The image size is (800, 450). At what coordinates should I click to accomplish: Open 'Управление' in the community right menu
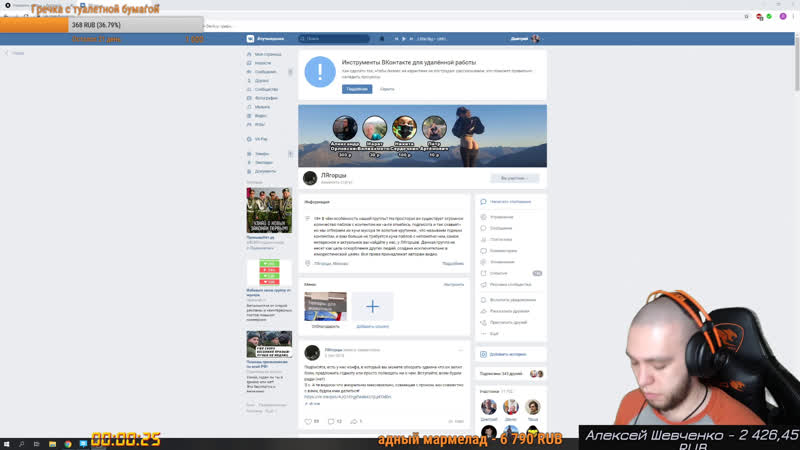tap(501, 217)
